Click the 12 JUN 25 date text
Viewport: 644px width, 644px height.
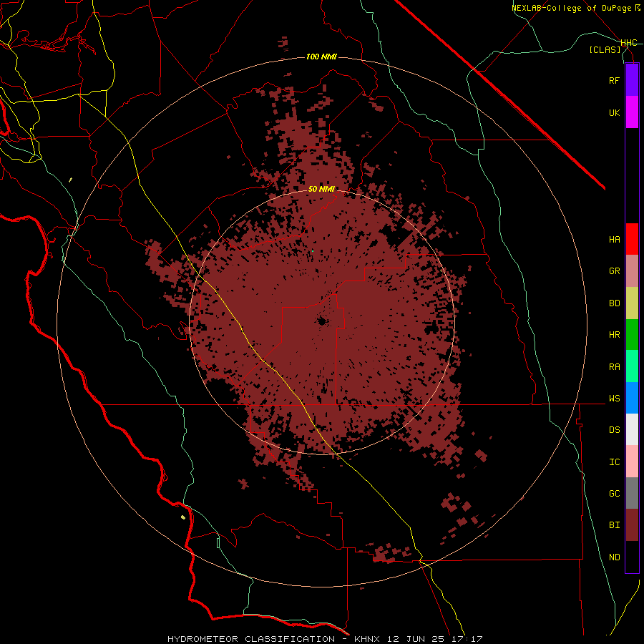[x=417, y=639]
